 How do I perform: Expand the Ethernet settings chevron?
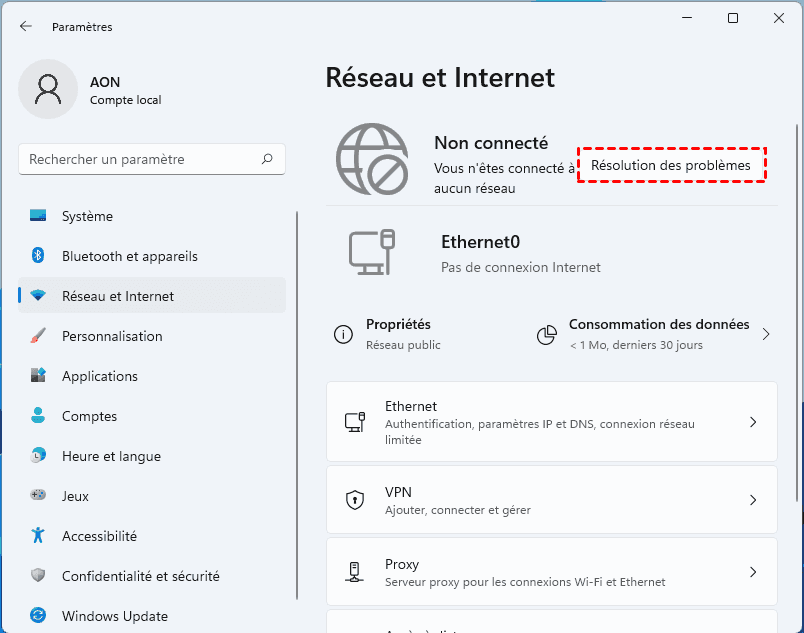pyautogui.click(x=753, y=423)
